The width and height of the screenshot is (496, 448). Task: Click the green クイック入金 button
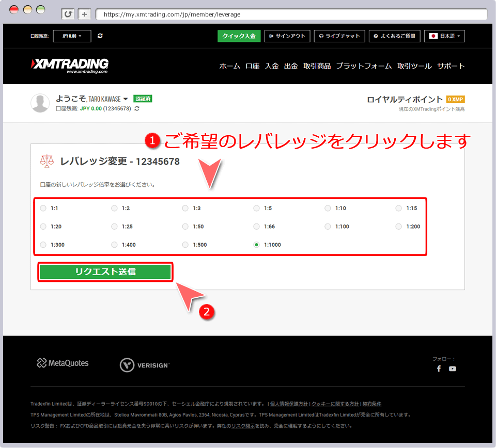click(x=239, y=36)
